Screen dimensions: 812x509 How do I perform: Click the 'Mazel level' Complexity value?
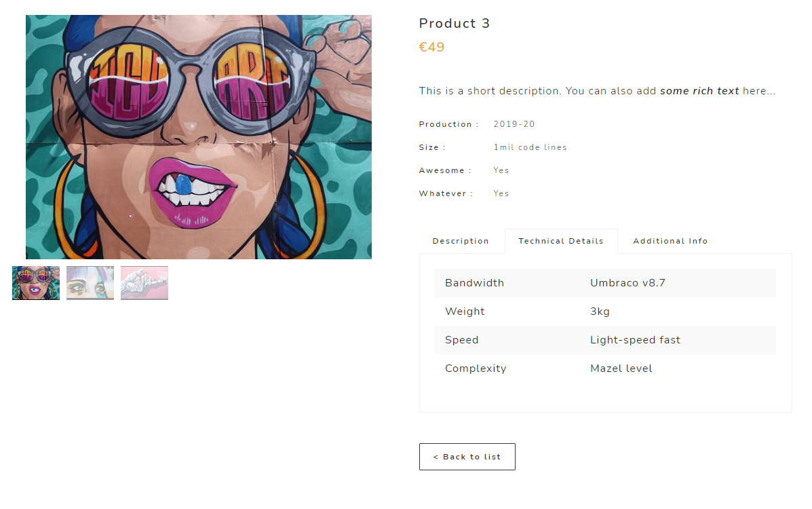(x=621, y=369)
